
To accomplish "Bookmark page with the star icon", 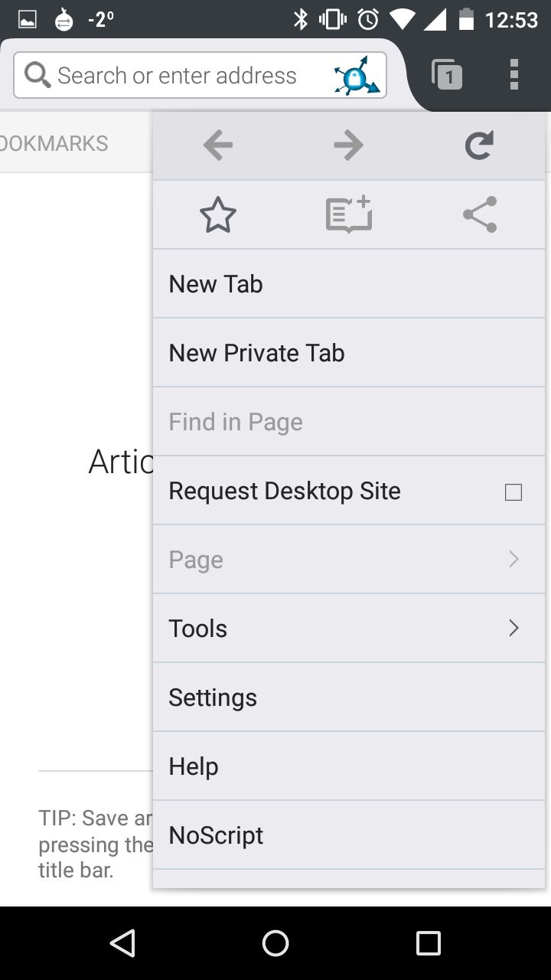I will coord(218,214).
